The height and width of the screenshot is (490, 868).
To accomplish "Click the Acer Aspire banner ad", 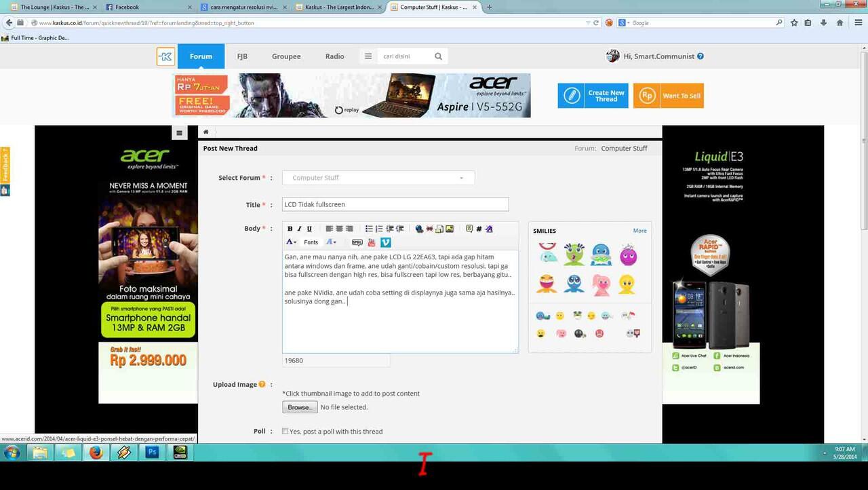I will coord(351,96).
